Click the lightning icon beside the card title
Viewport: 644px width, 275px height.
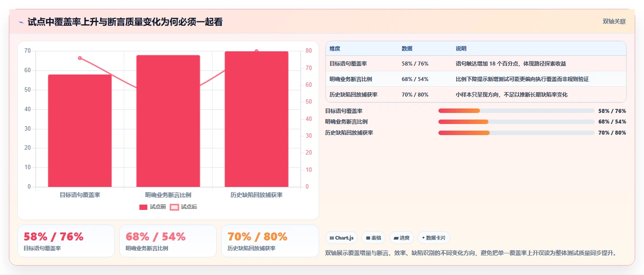21,22
